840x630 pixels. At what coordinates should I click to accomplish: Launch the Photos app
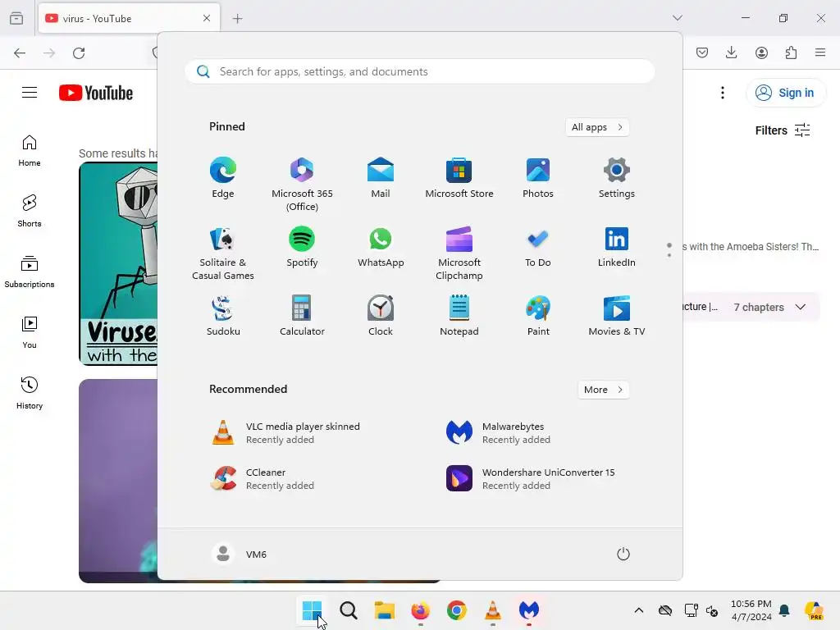[538, 178]
